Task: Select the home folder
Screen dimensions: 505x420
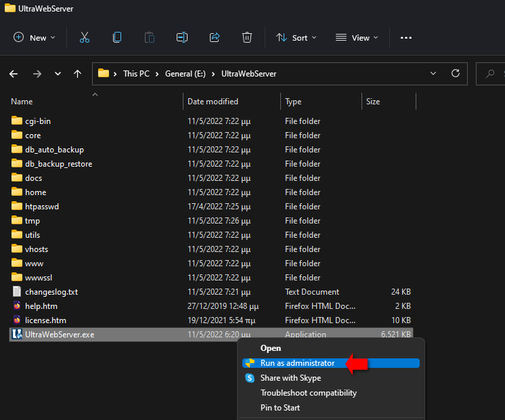Action: [35, 192]
